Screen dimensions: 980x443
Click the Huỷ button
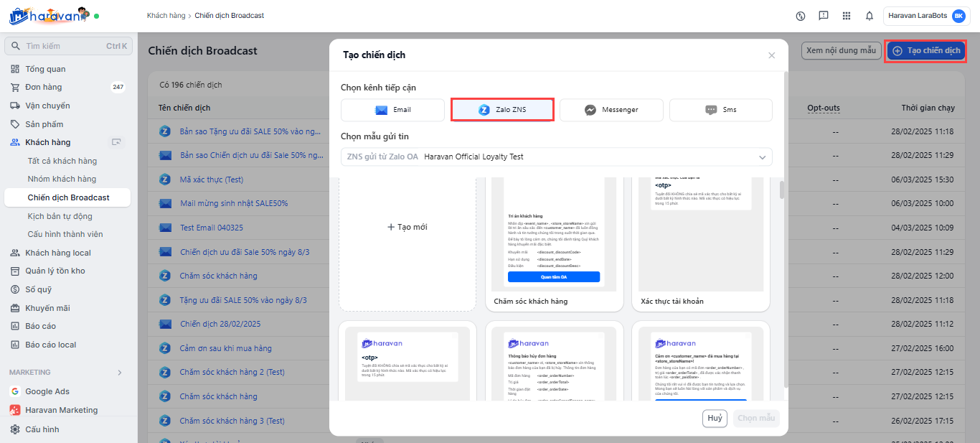715,418
